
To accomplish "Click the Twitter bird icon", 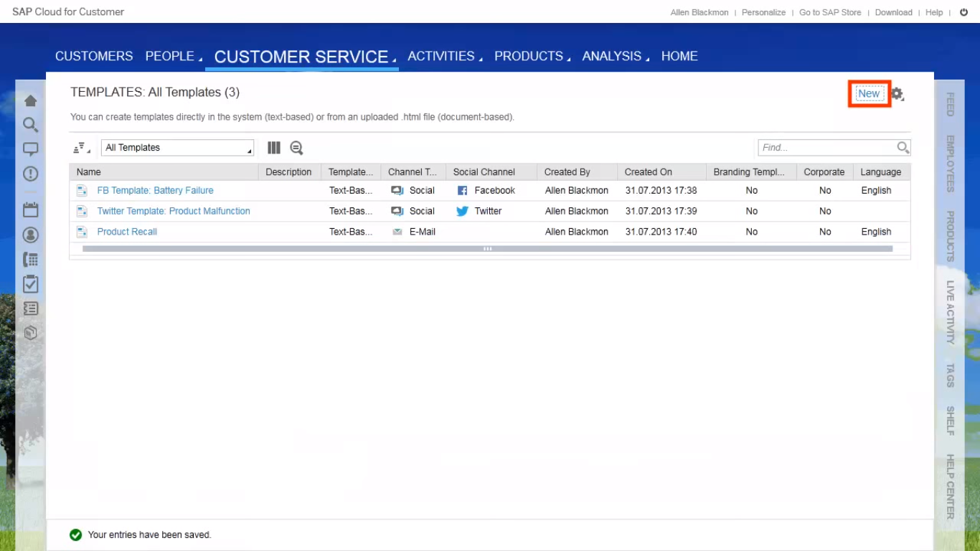I will coord(463,212).
